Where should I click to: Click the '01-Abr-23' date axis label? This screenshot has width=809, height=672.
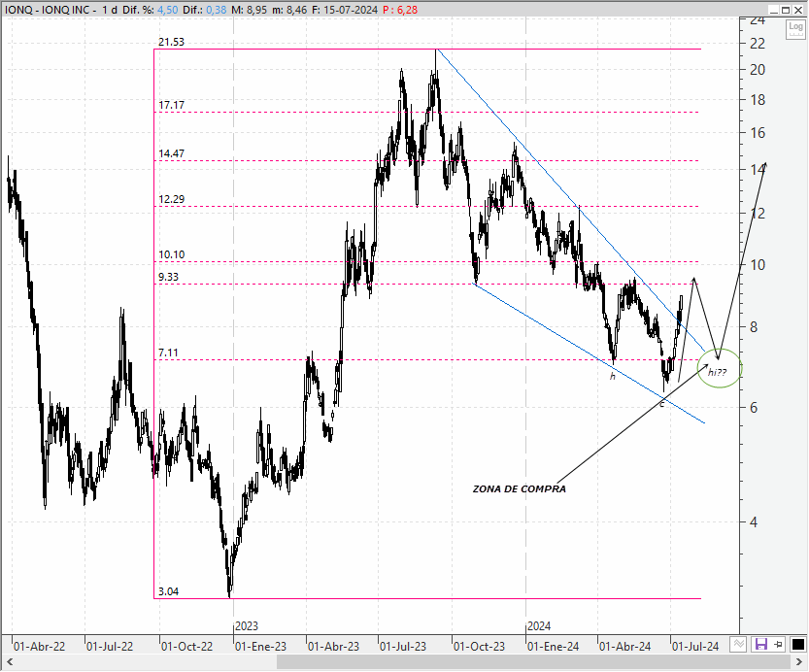(333, 646)
